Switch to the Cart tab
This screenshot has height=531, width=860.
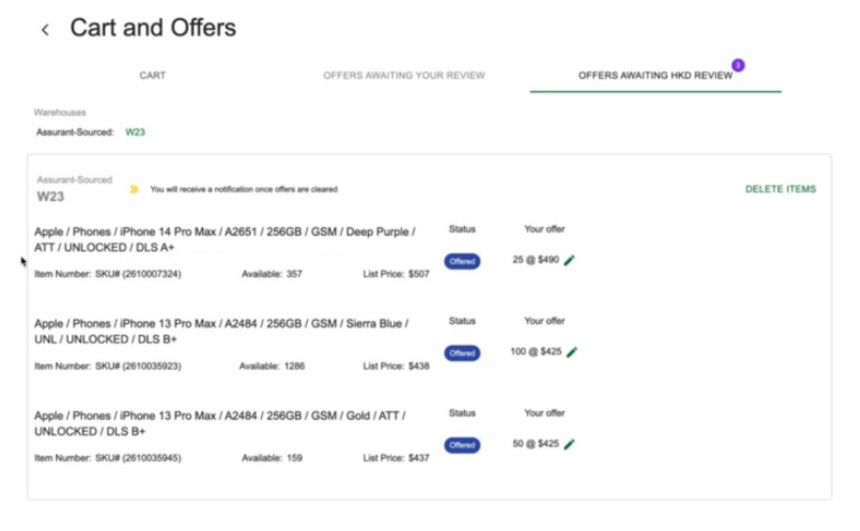click(x=152, y=75)
